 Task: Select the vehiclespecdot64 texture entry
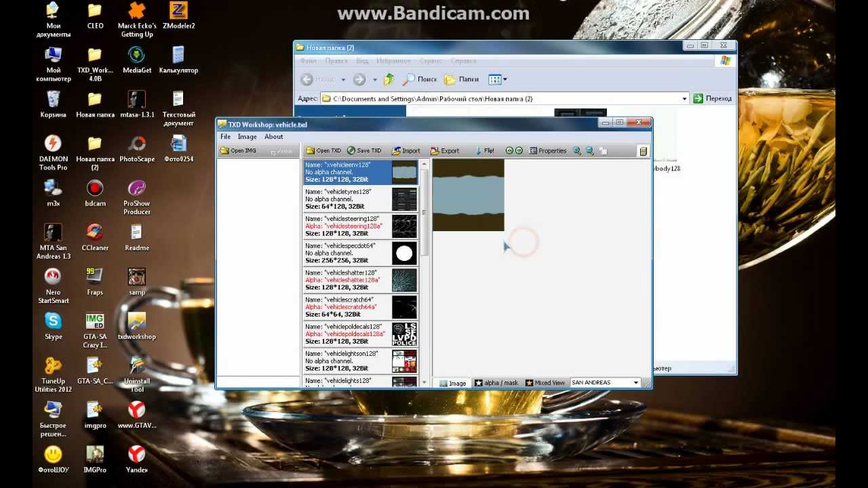pos(361,253)
